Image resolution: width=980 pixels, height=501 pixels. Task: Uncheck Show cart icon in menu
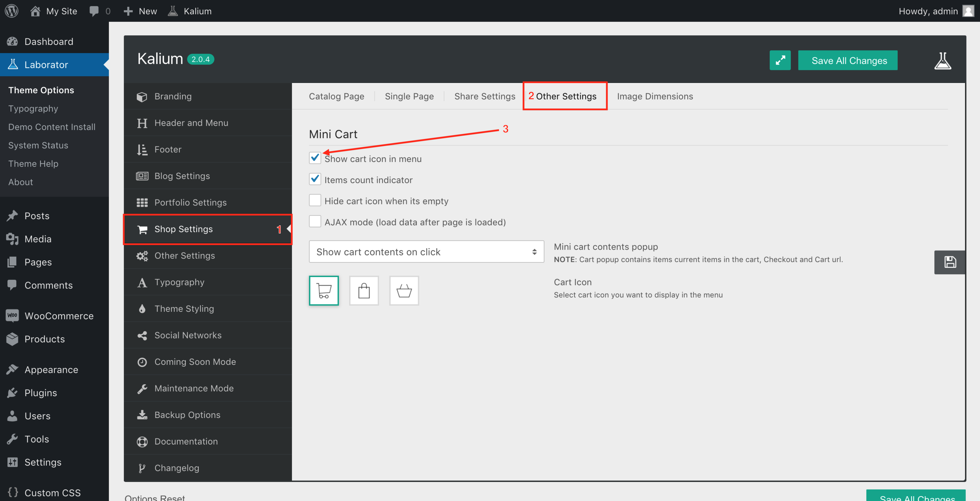point(315,158)
